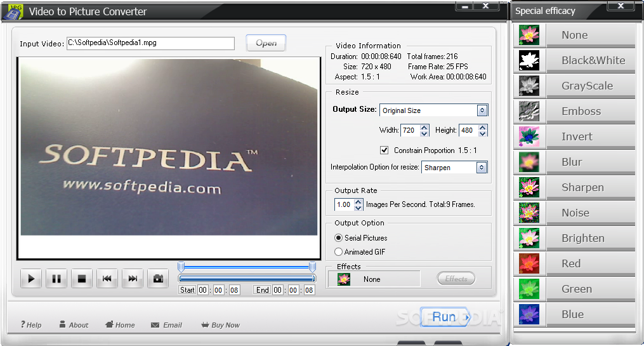Click the right work area slider handle
The width and height of the screenshot is (644, 346).
tap(313, 267)
